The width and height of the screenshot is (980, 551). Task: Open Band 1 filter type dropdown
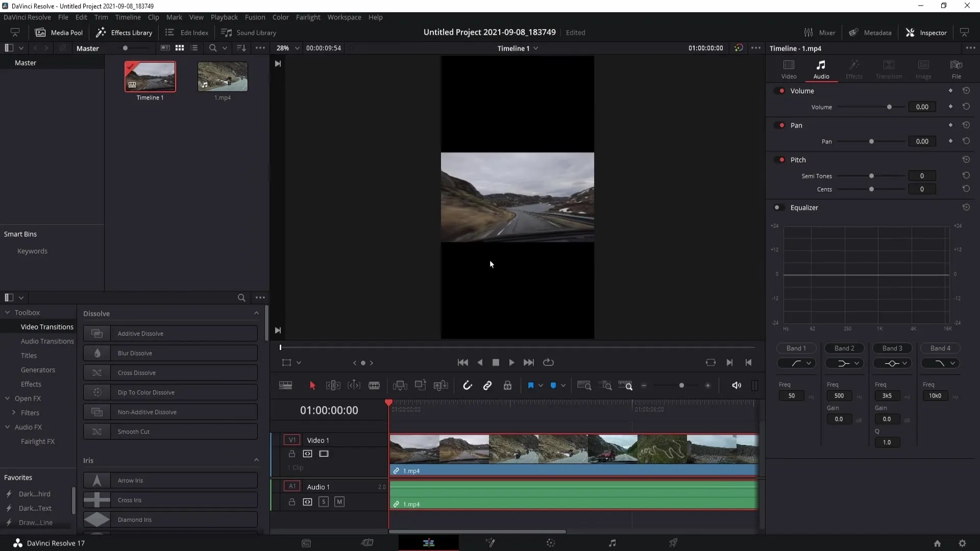click(796, 363)
